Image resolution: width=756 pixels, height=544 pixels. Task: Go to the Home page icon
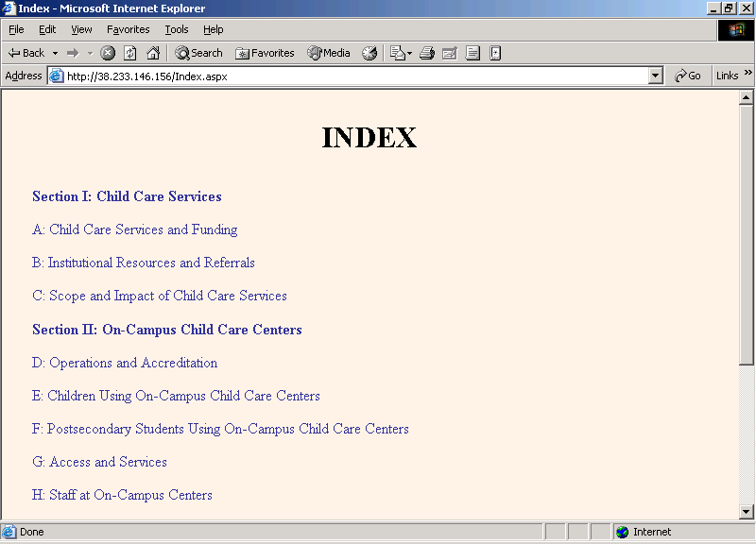point(153,53)
